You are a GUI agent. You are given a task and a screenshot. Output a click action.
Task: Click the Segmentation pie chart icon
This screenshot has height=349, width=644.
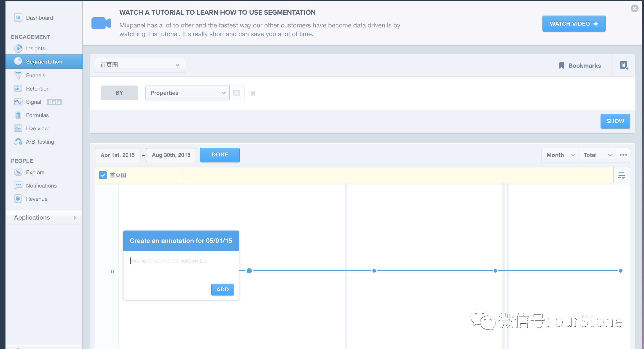pos(18,61)
